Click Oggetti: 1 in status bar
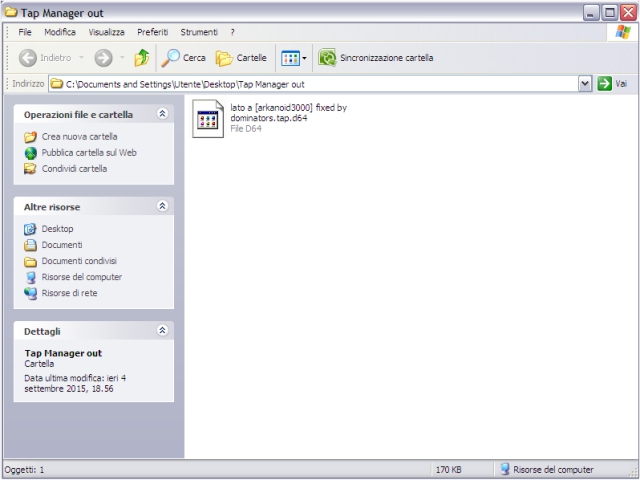The height and width of the screenshot is (480, 640). pos(24,470)
